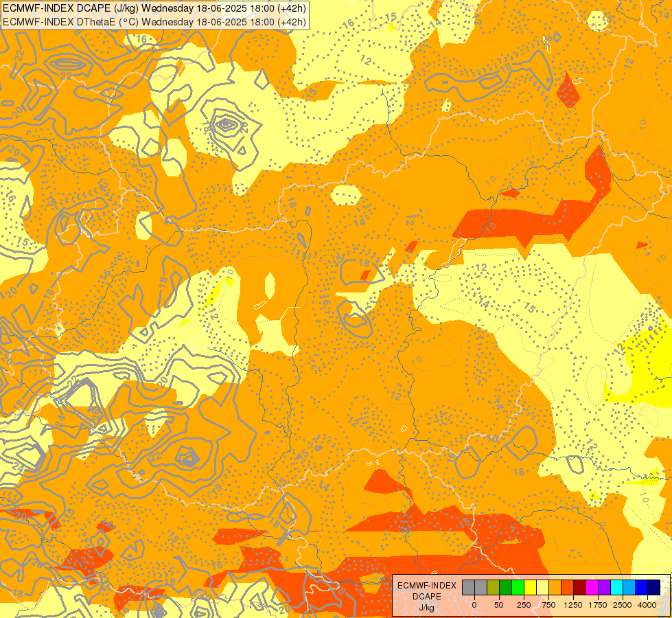The image size is (672, 618).
Task: Click the legend scale value 0
Action: [474, 605]
